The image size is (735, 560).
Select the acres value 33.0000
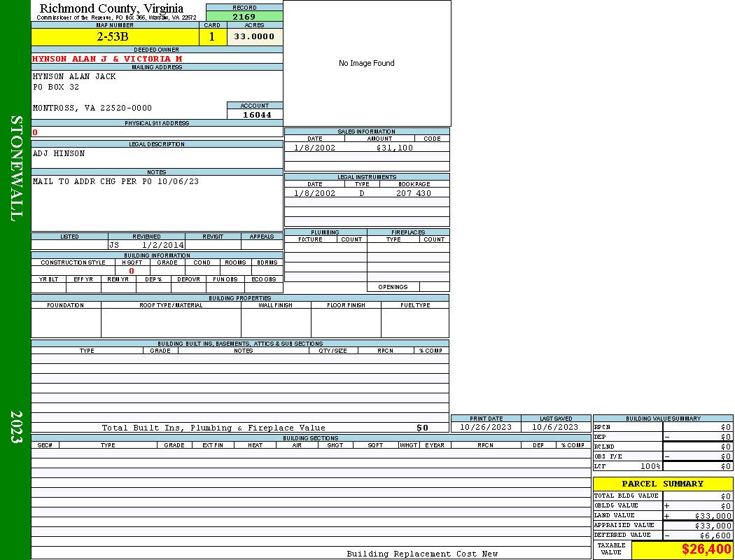click(254, 37)
